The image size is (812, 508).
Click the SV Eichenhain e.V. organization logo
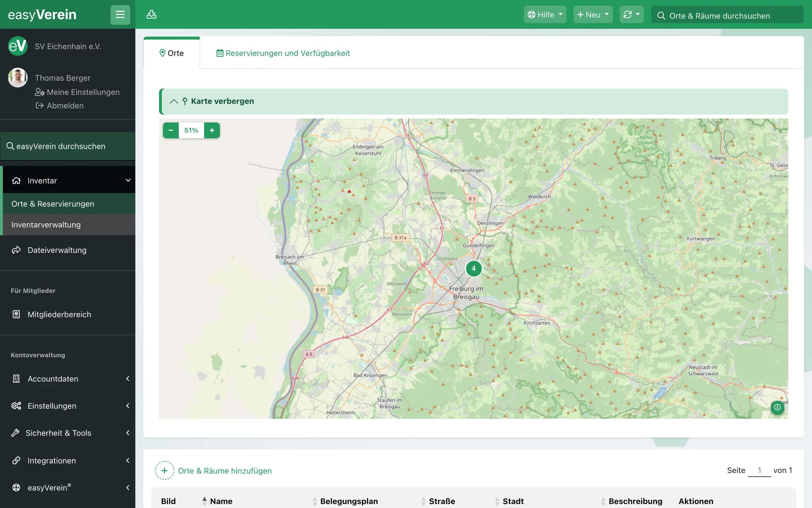point(18,46)
